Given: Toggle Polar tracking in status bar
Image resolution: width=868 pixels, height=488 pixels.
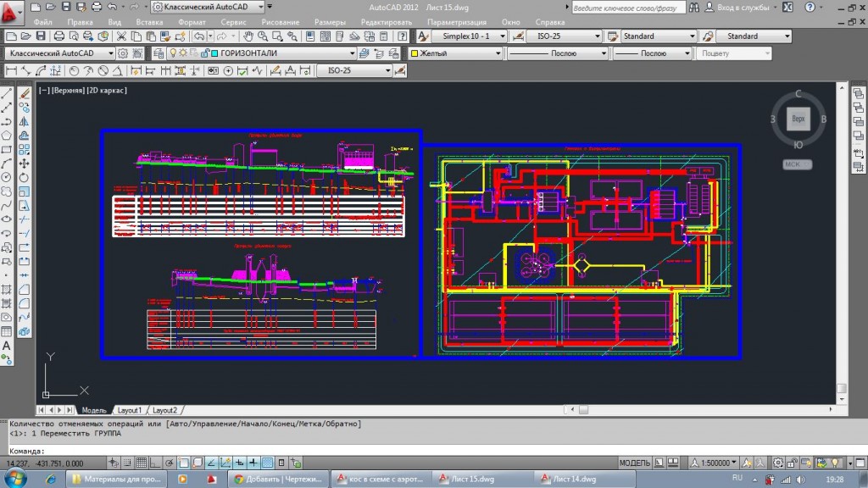Looking at the screenshot, I should pyautogui.click(x=170, y=463).
